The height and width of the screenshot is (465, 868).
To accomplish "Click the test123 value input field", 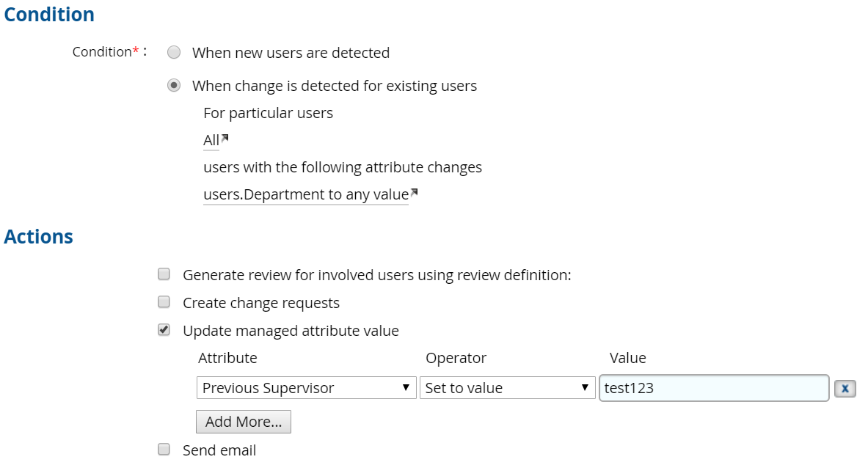I will click(713, 388).
